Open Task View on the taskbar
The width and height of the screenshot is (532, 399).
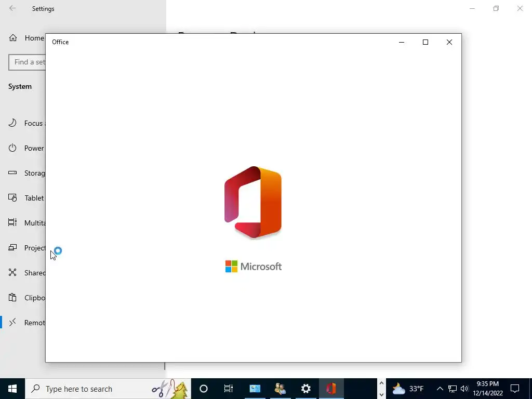[229, 389]
